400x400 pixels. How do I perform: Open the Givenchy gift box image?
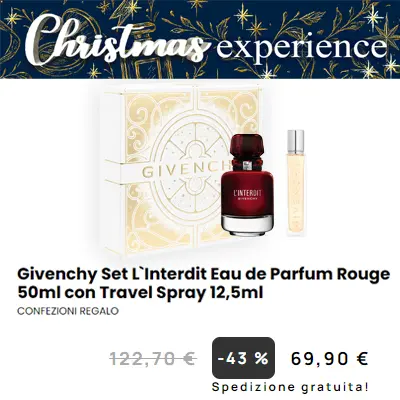(x=182, y=170)
